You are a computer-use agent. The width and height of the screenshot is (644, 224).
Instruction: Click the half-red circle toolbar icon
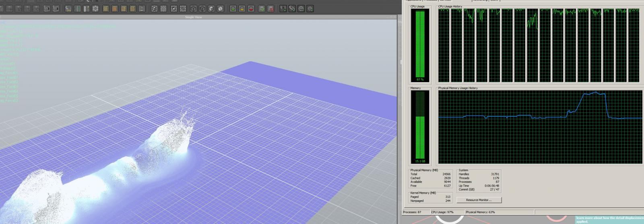tap(251, 8)
